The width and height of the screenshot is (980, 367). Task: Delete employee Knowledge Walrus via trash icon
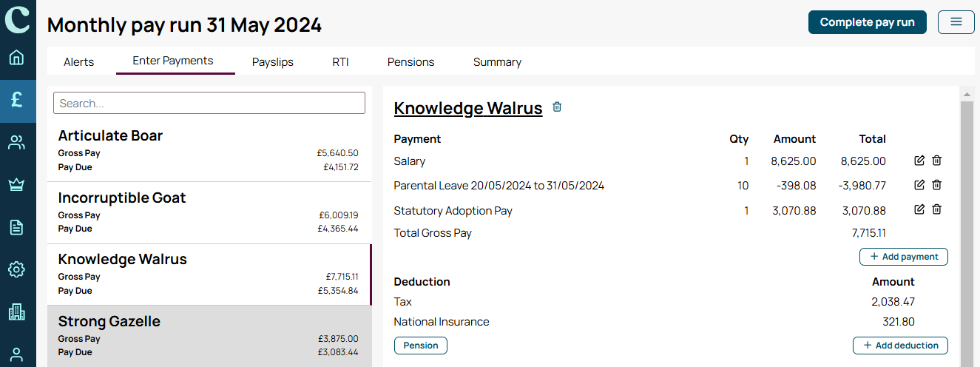(x=558, y=107)
